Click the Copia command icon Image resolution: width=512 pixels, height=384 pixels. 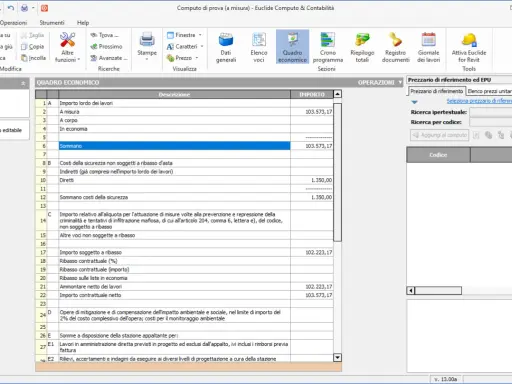point(24,47)
